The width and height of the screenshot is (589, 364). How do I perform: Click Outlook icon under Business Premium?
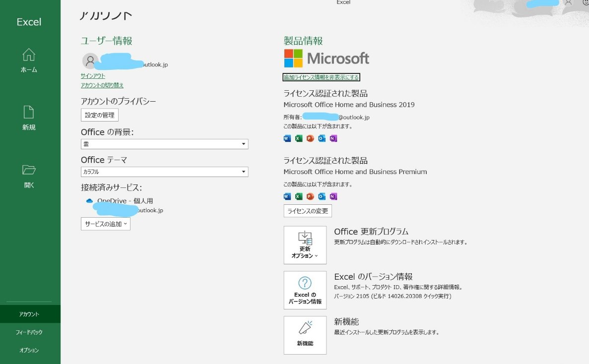pos(322,196)
